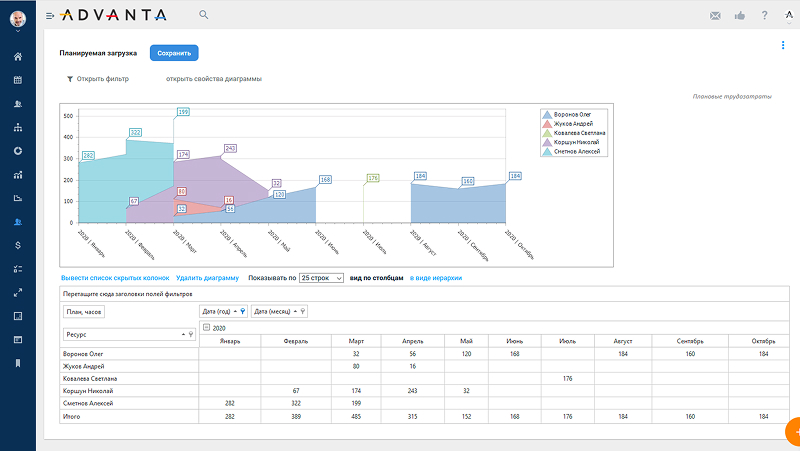
Task: Click the thumbs-up feedback icon
Action: pos(740,16)
